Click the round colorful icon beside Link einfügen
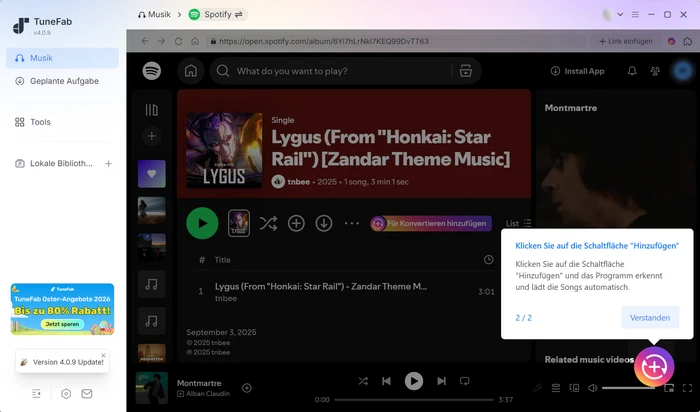 671,41
